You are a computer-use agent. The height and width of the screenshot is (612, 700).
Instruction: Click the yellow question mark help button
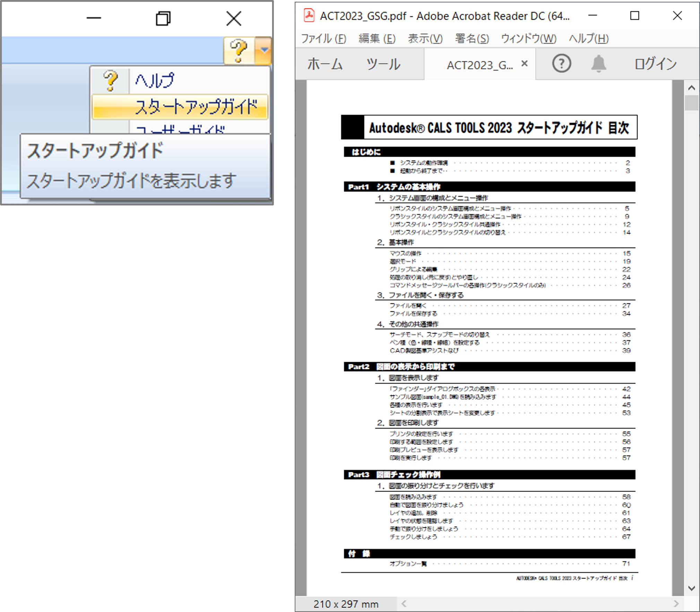click(239, 51)
